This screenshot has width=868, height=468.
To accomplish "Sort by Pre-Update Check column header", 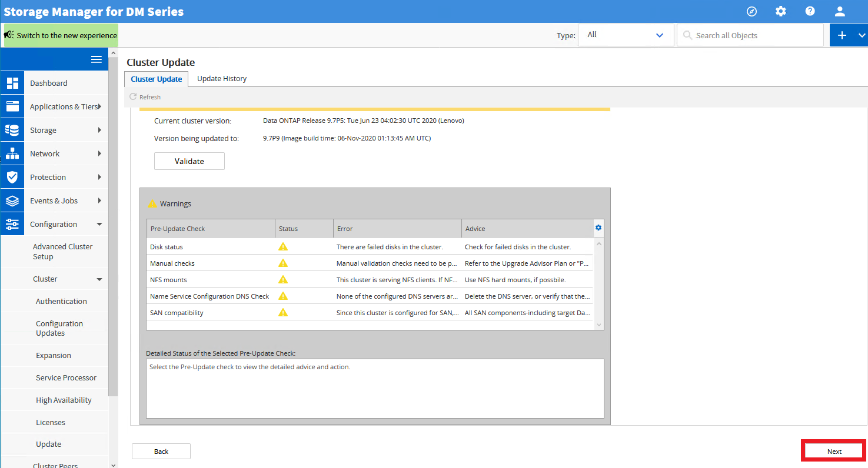I will tap(211, 229).
